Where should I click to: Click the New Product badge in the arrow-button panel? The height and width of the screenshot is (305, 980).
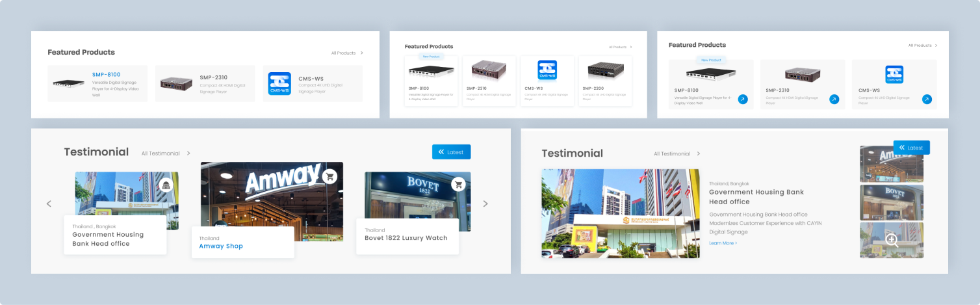pos(711,60)
